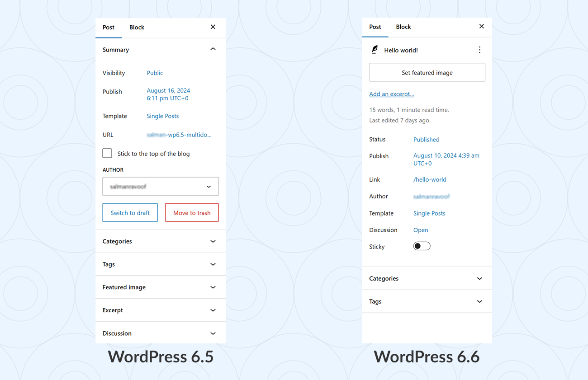Image resolution: width=588 pixels, height=380 pixels.
Task: Expand the Excerpt section
Action: (161, 310)
